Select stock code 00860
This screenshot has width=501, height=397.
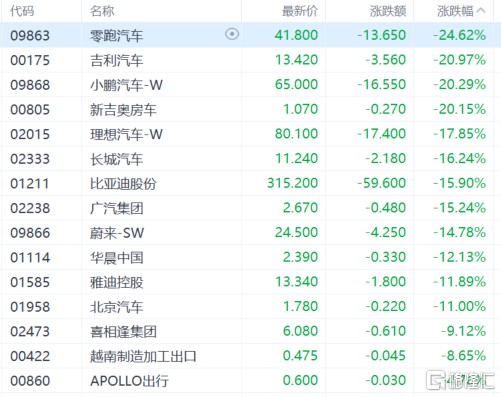30,381
